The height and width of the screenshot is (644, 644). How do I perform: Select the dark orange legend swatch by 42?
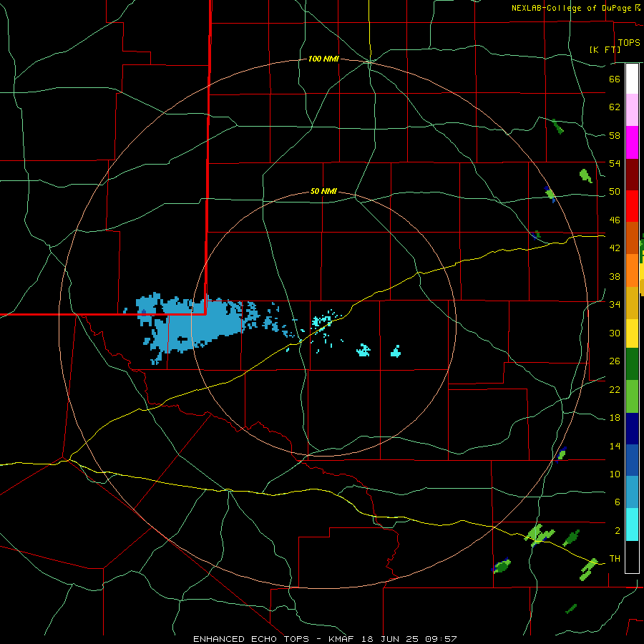coord(632,238)
